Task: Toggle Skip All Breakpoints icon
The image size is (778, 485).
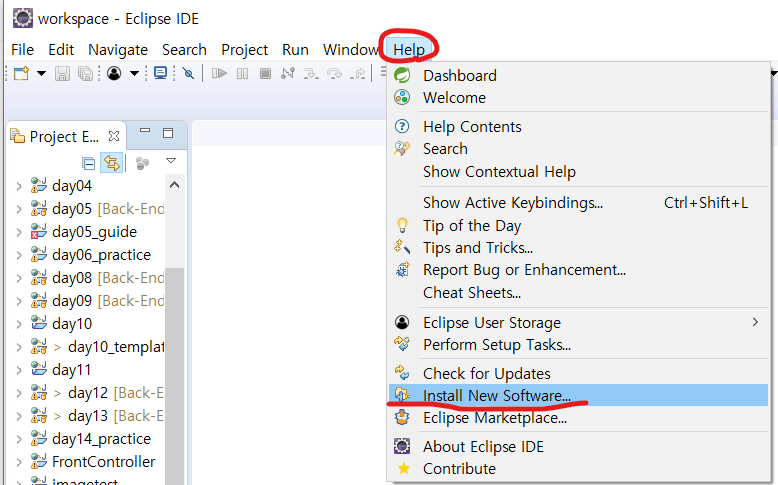Action: coord(188,74)
